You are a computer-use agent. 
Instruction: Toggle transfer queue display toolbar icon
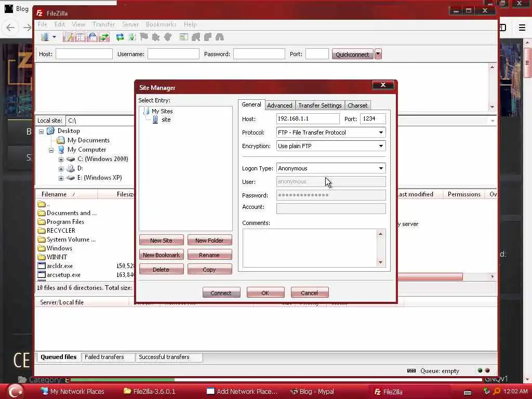click(104, 37)
